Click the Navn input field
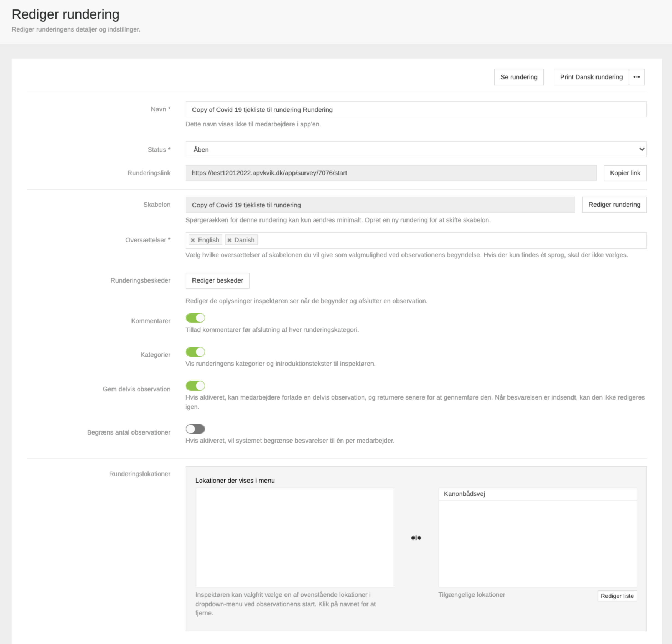Viewport: 672px width, 644px height. [416, 110]
